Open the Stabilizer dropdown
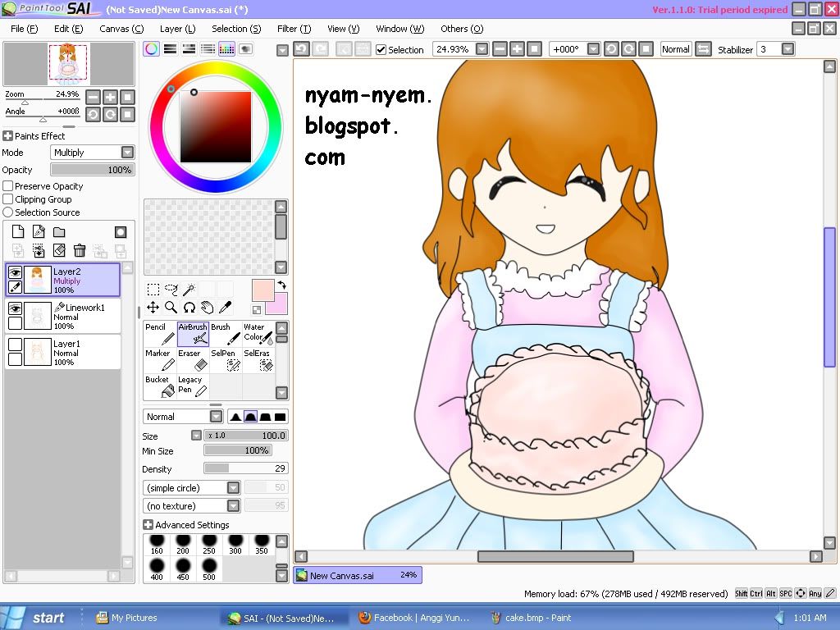Screen dimensions: 840x630 click(x=787, y=49)
